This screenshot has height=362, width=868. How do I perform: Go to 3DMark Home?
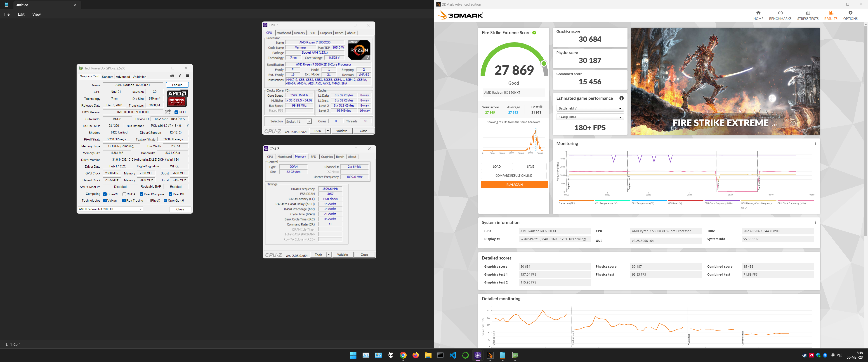(x=758, y=15)
